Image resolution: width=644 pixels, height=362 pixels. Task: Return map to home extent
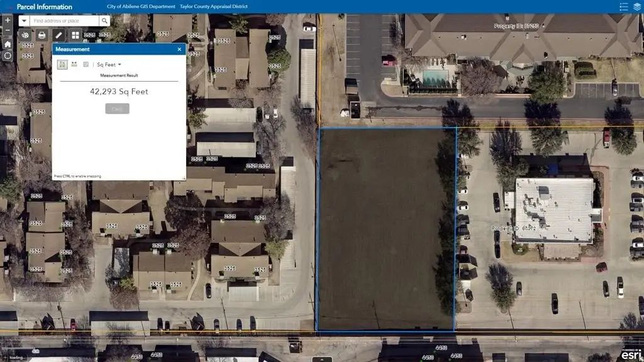pyautogui.click(x=8, y=44)
